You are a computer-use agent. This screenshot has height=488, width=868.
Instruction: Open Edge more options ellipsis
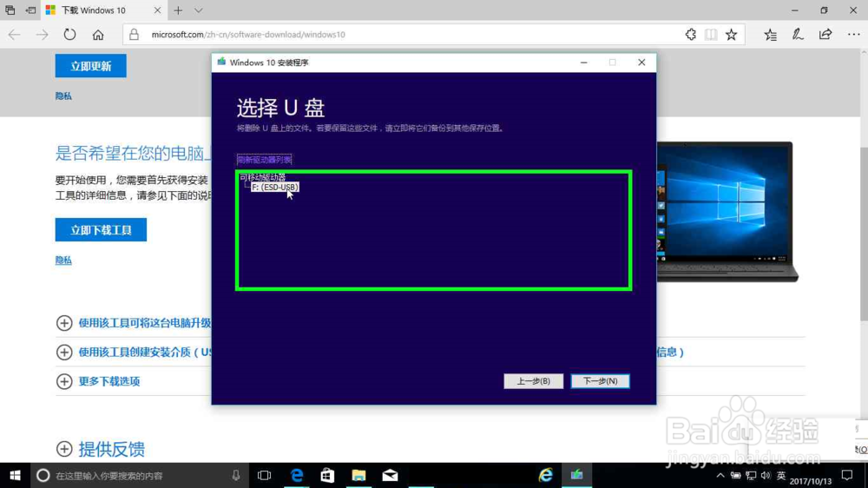(853, 35)
